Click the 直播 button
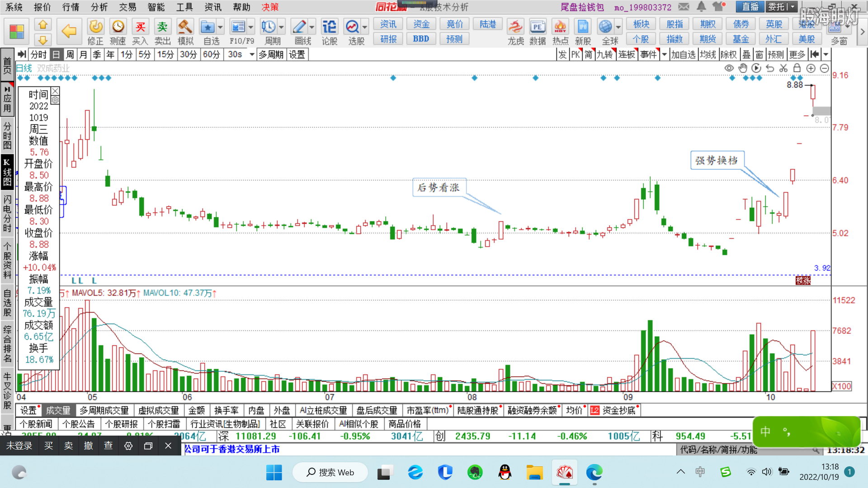 tap(750, 7)
